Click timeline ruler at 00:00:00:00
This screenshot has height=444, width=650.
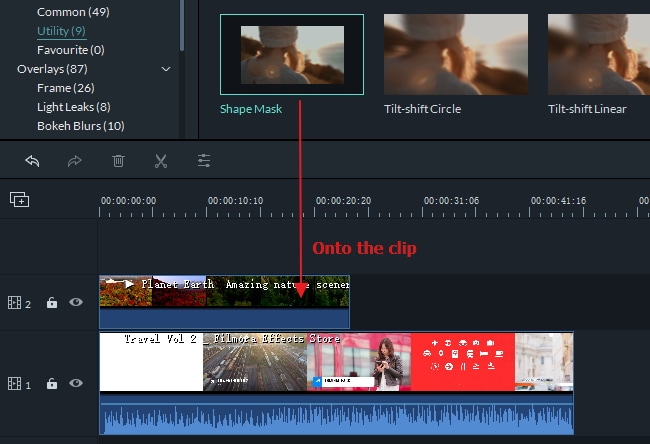tap(128, 201)
